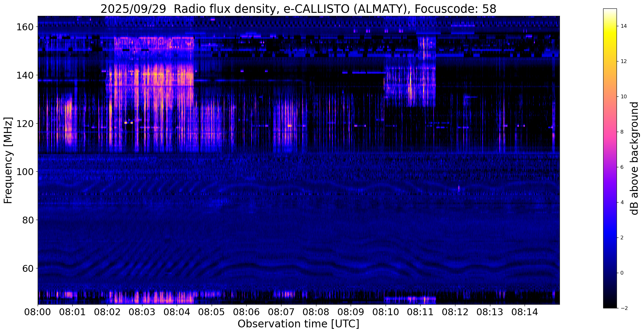Click the colorbar tick label 14

pyautogui.click(x=624, y=26)
